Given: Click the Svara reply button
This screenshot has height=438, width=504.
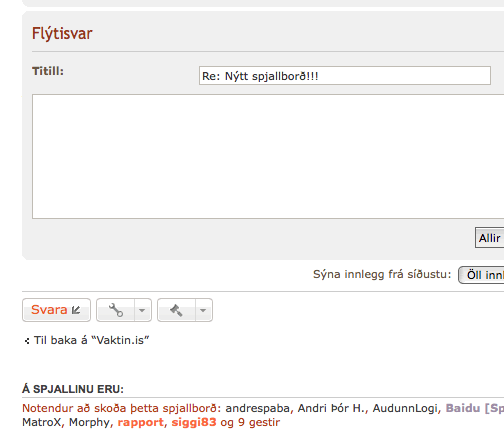Looking at the screenshot, I should [56, 310].
